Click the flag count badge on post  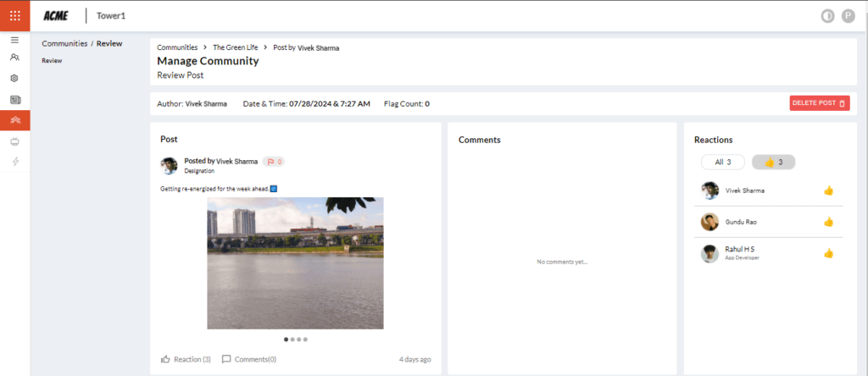[274, 161]
